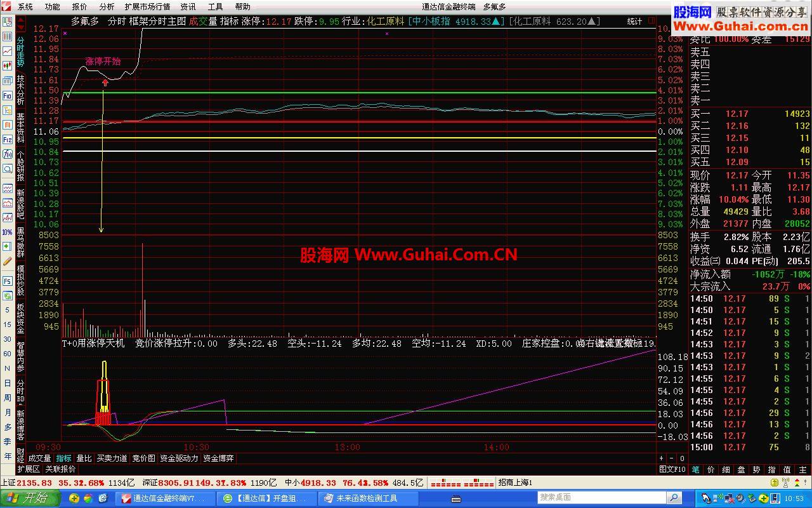812x508 pixels.
Task: Select the 60-minute period button
Action: 7,354
